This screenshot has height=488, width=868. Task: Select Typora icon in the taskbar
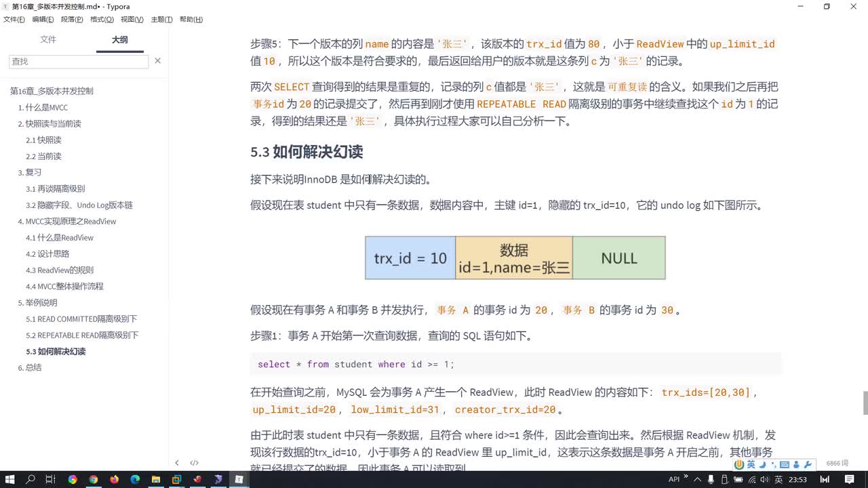pos(239,479)
